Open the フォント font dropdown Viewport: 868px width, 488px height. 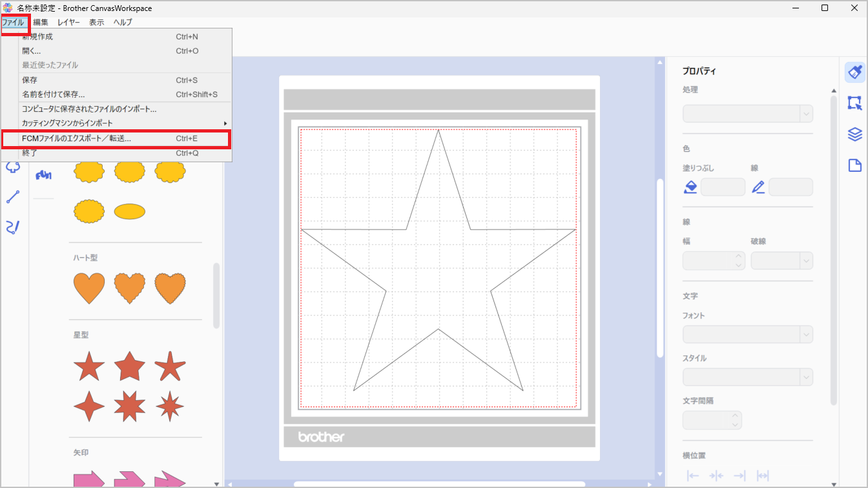[x=748, y=334]
